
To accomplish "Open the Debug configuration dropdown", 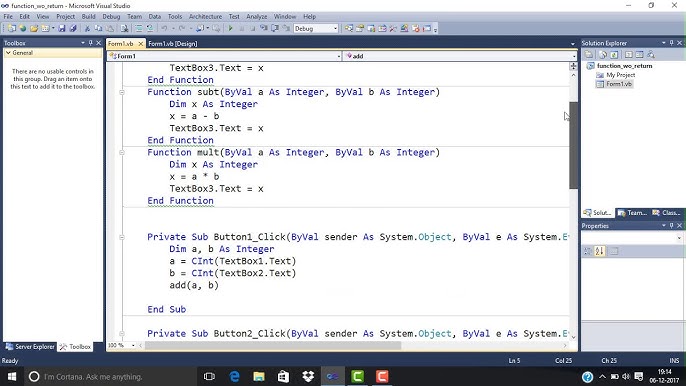I will [316, 28].
